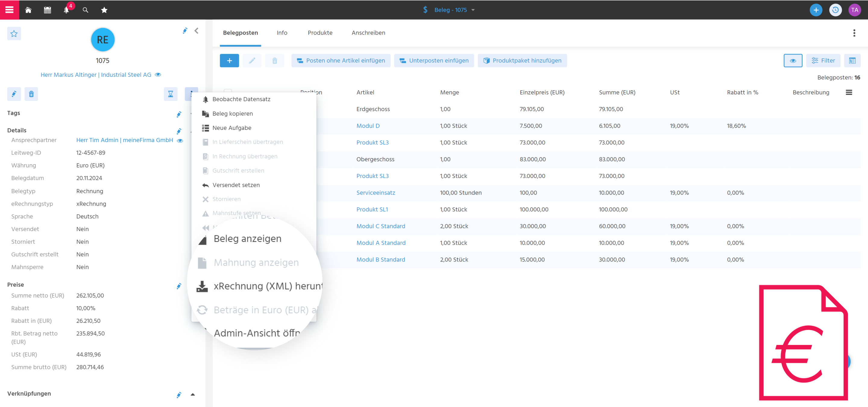The image size is (868, 407).
Task: Click the Erdgeschoss row cell
Action: click(373, 109)
